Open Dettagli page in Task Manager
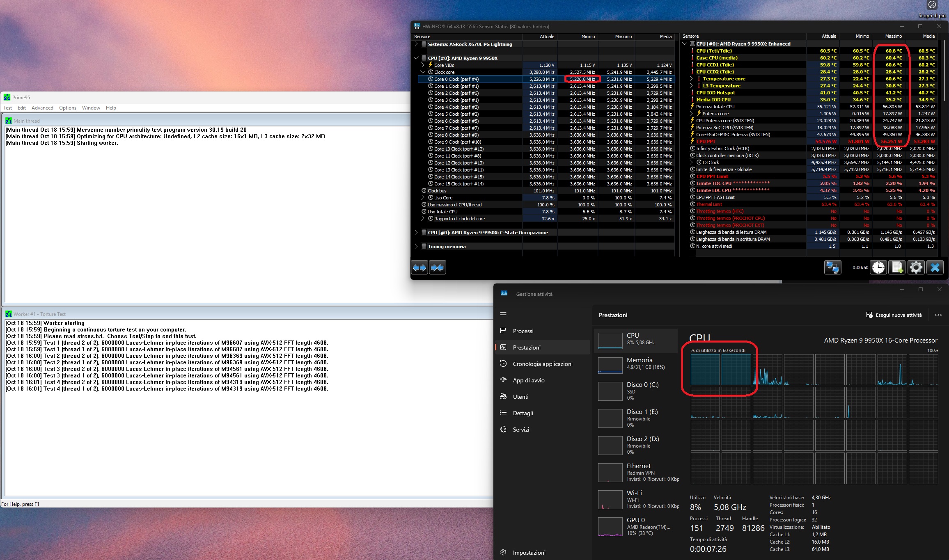Screen dimensions: 949x560 tap(543, 413)
